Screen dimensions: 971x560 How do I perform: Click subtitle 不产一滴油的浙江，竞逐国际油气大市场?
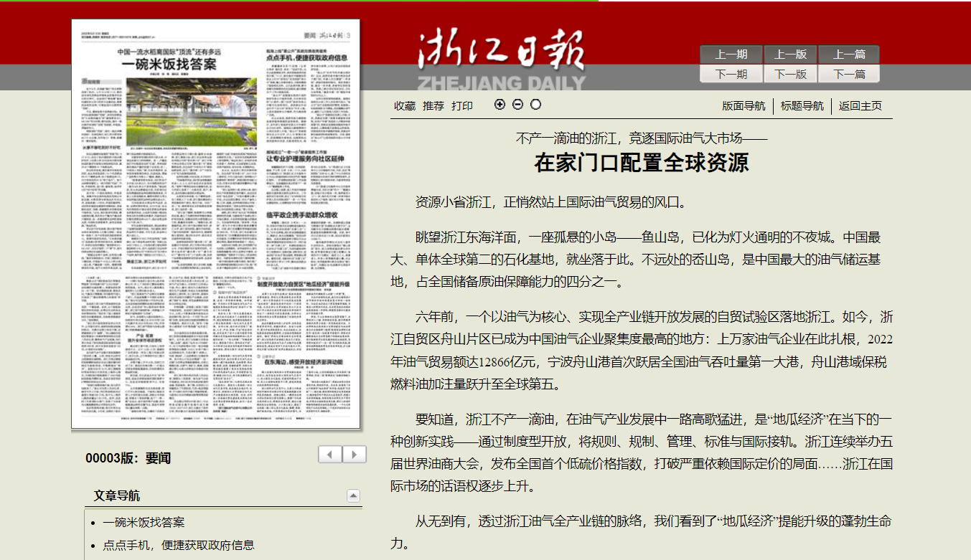642,138
